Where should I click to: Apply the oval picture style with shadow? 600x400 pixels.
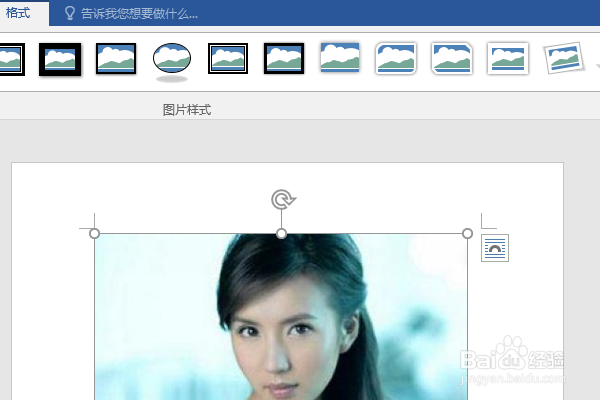[172, 61]
